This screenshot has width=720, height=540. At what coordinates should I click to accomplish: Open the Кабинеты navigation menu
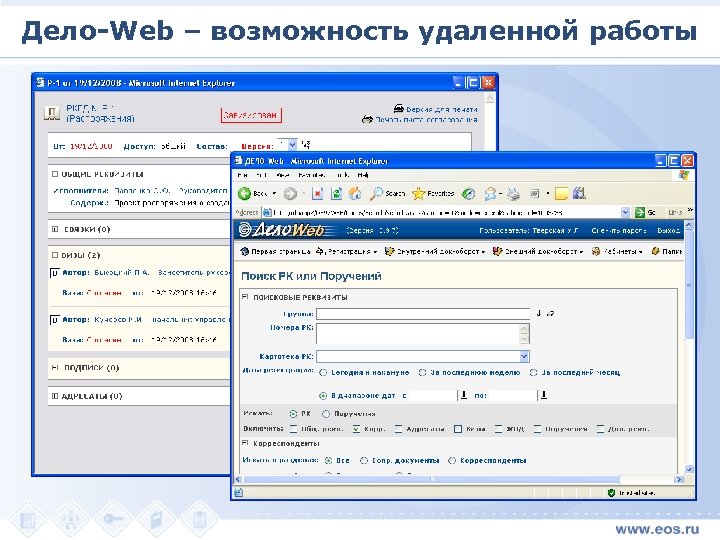[x=617, y=252]
